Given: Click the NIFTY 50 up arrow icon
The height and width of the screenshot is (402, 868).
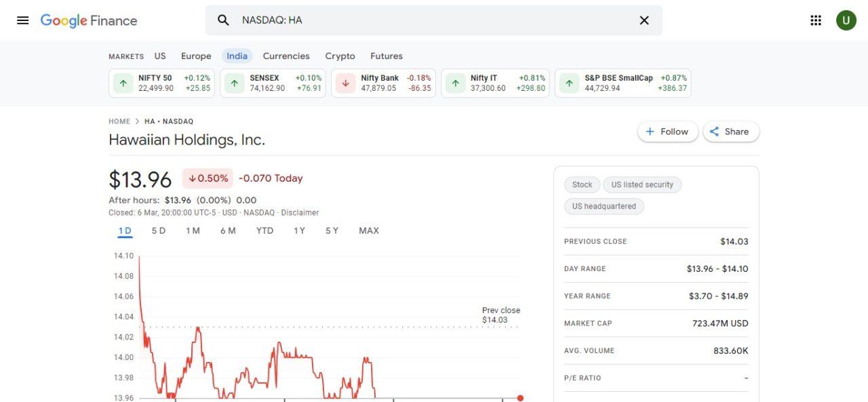Looking at the screenshot, I should tap(123, 83).
